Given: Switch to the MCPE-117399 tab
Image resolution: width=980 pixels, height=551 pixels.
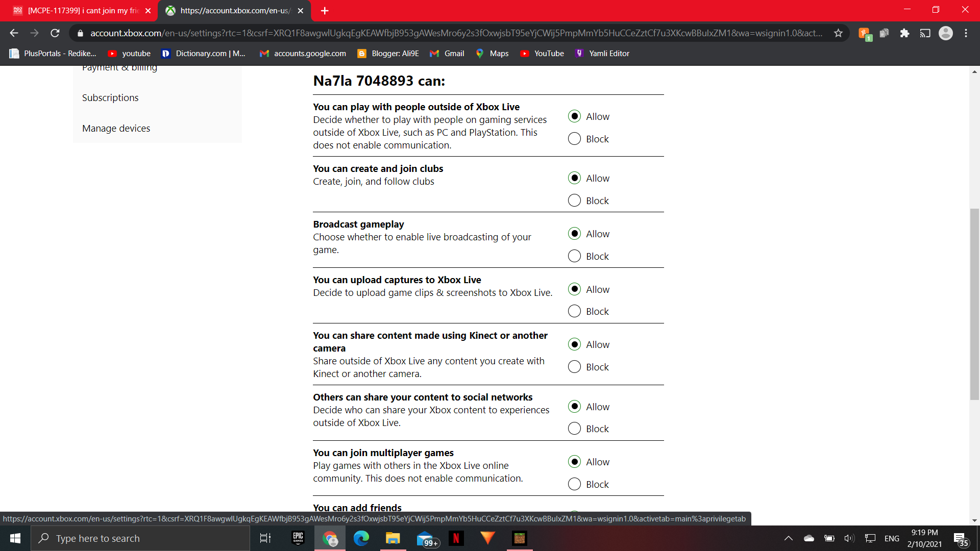Looking at the screenshot, I should click(82, 11).
